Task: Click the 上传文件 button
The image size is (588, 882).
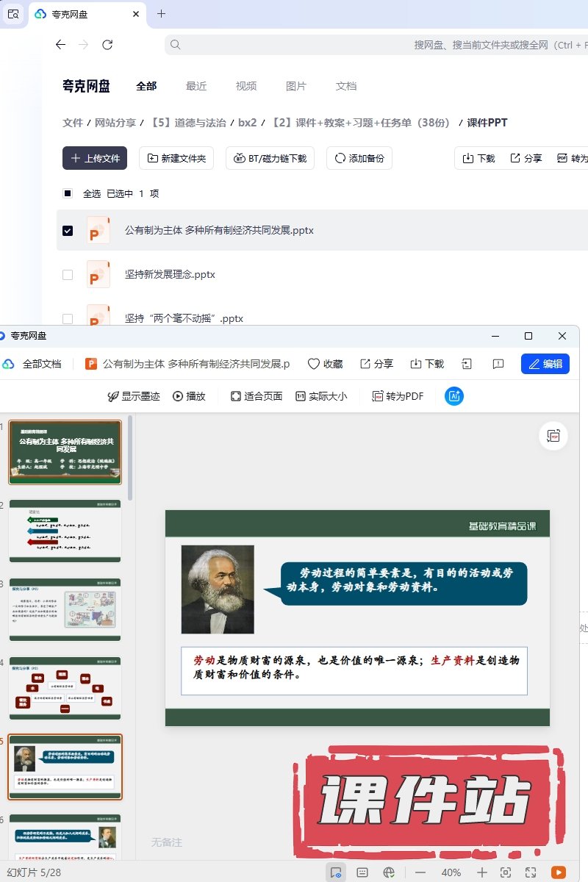Action: (95, 158)
